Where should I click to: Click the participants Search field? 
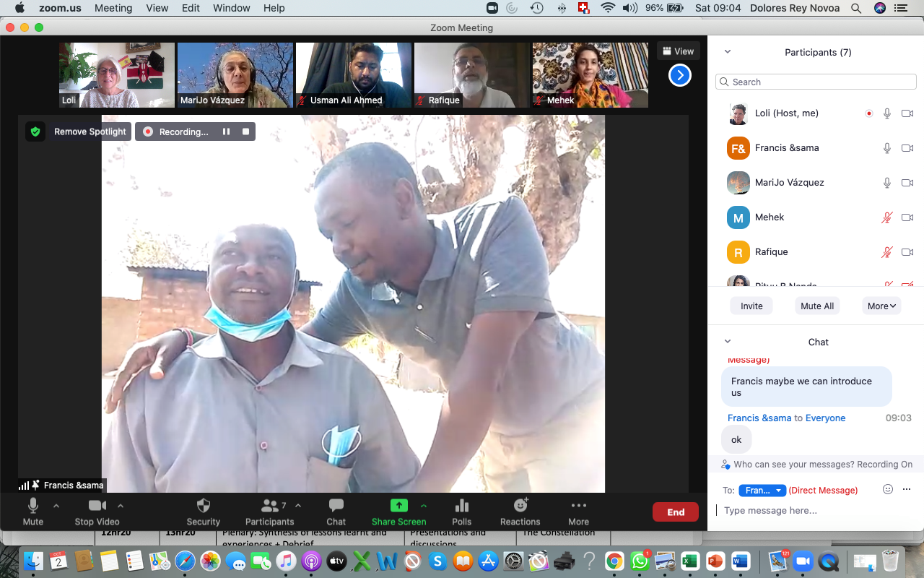816,82
